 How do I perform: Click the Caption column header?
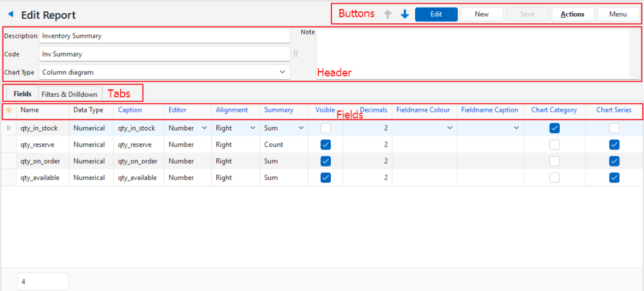tap(139, 110)
